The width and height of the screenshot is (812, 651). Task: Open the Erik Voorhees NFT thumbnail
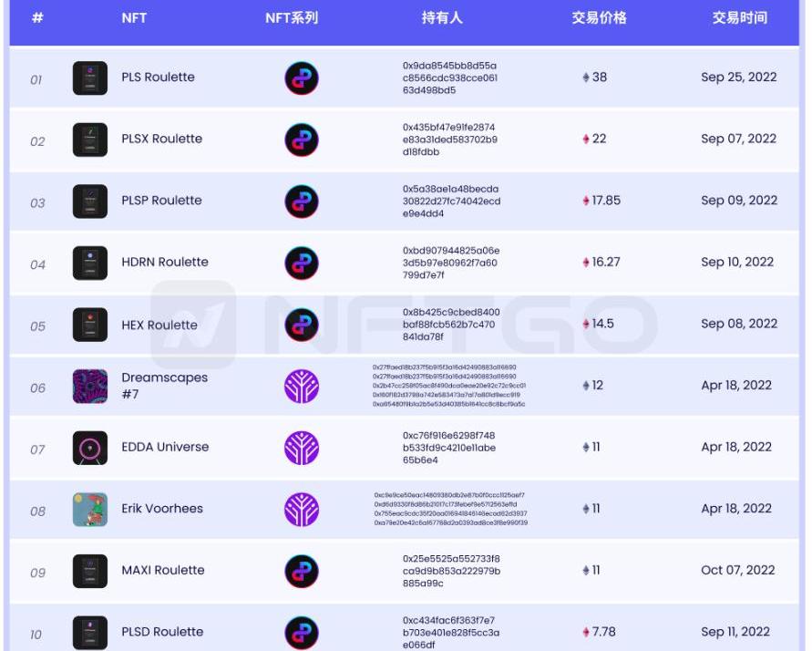90,510
